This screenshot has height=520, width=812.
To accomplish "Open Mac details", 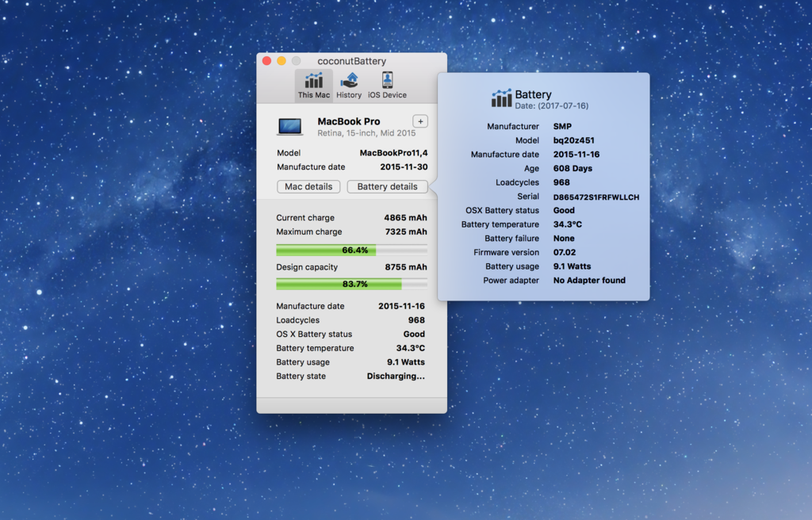I will click(x=308, y=186).
